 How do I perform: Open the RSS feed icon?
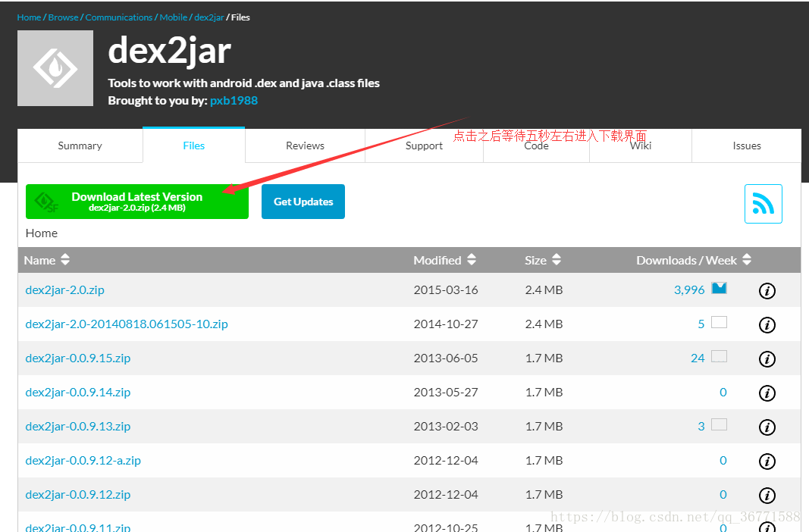click(763, 204)
